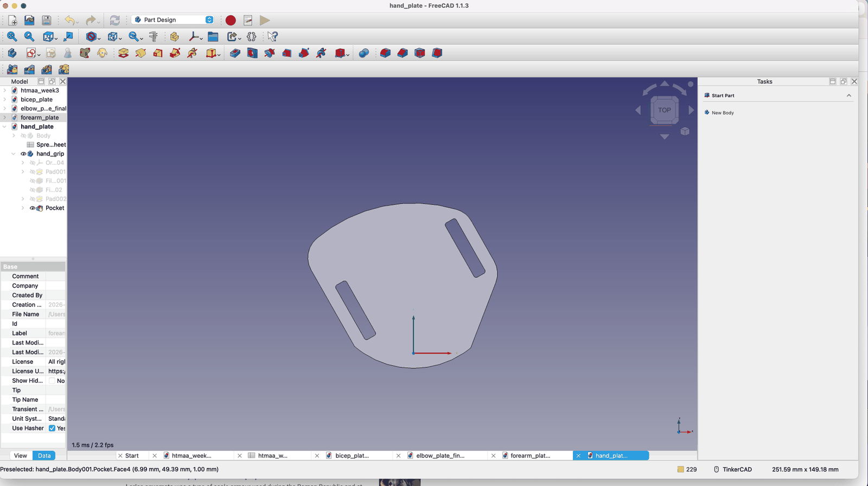Click New Body in Tasks panel
Image resolution: width=868 pixels, height=486 pixels.
click(x=723, y=113)
